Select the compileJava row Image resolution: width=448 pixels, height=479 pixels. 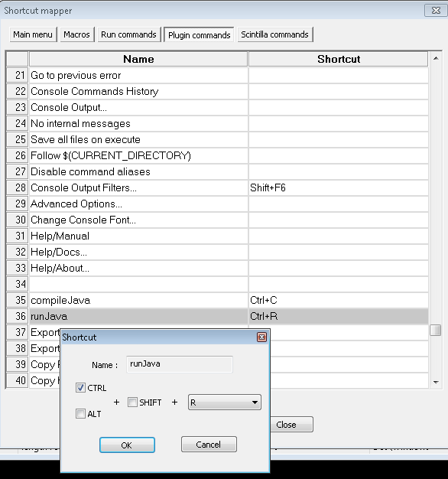click(217, 300)
